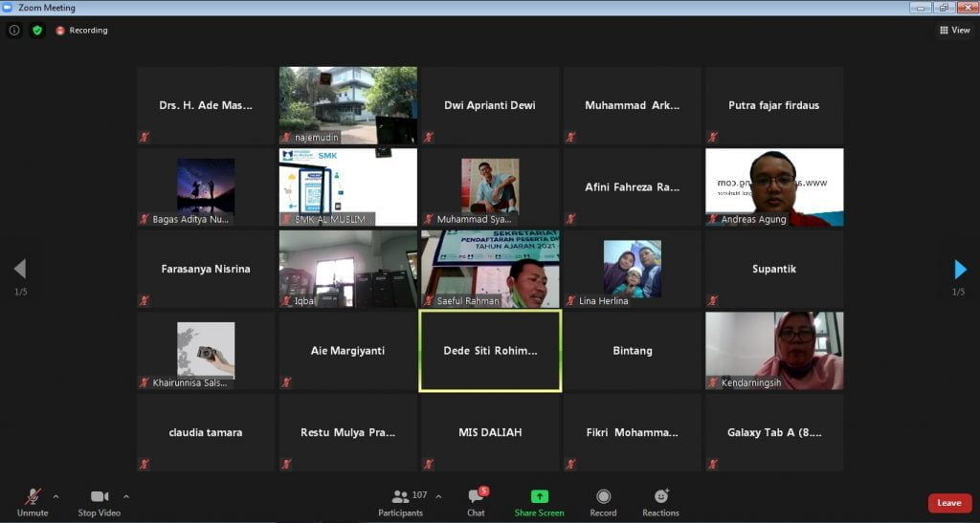Screen dimensions: 980x523
Task: Select Dwi Aprianti Dewi tile
Action: (490, 105)
